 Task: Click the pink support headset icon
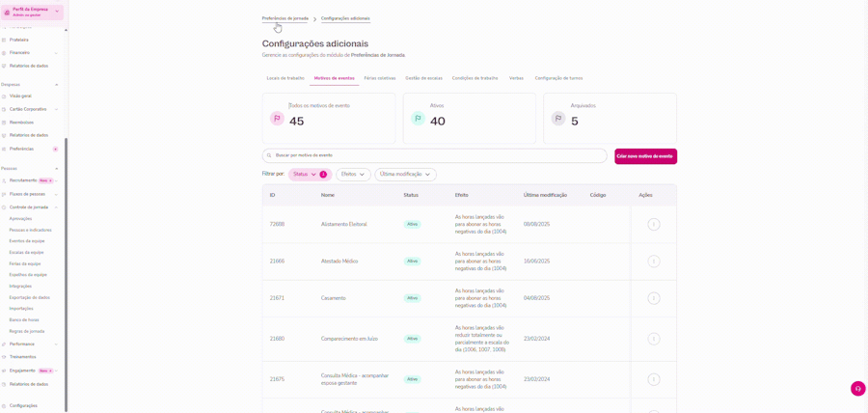857,388
